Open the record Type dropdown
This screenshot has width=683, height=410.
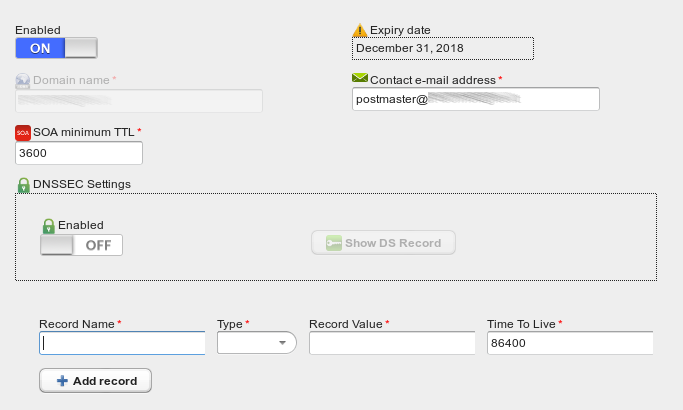click(257, 342)
